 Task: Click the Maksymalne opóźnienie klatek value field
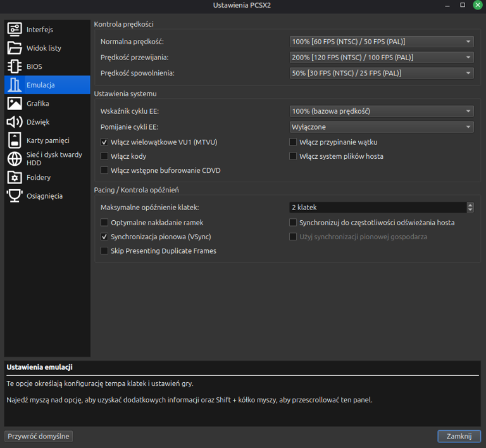pos(377,208)
